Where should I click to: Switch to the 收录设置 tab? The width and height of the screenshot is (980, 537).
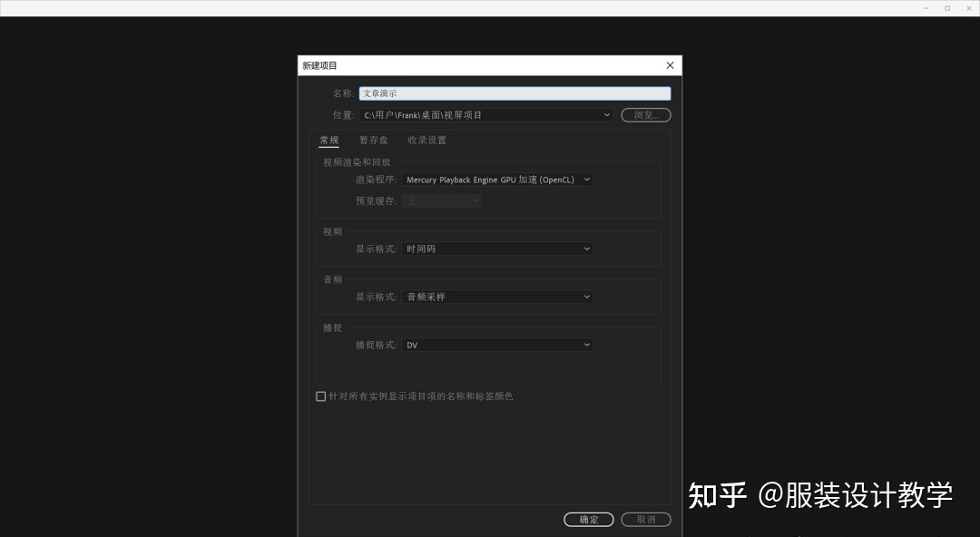tap(426, 140)
